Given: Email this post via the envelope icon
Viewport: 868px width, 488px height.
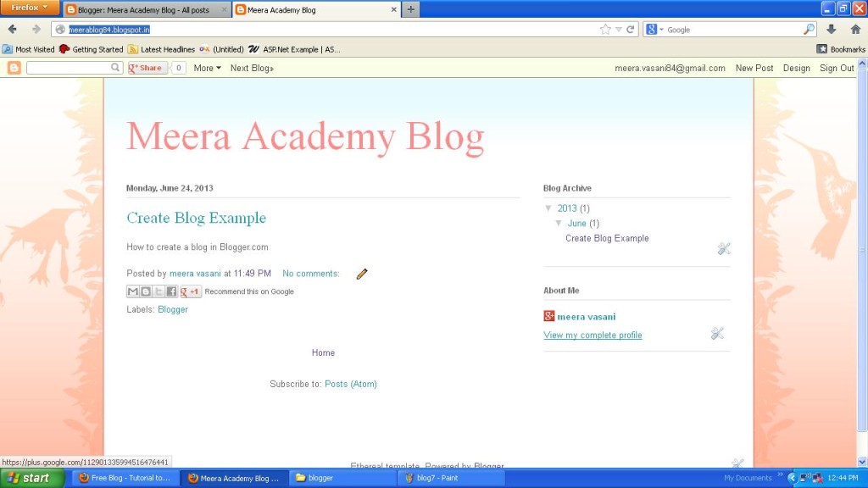Looking at the screenshot, I should pos(133,291).
